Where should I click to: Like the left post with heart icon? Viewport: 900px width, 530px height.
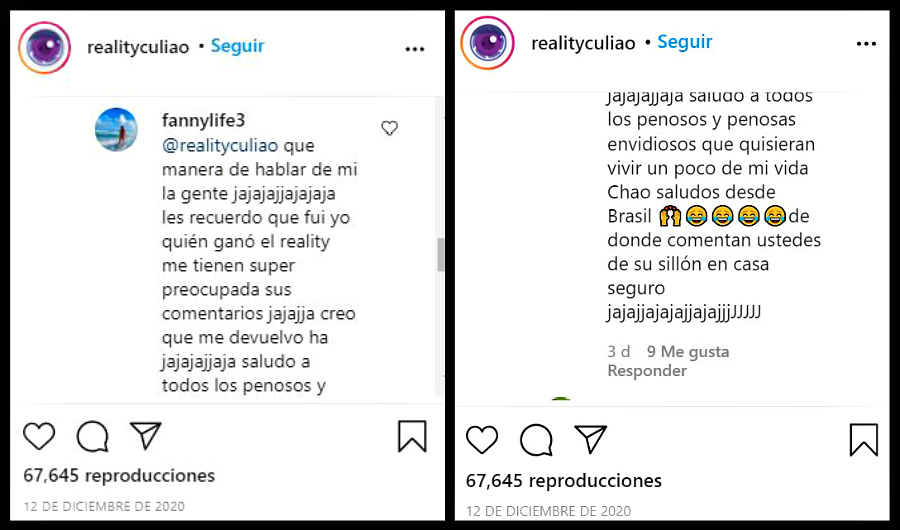39,436
